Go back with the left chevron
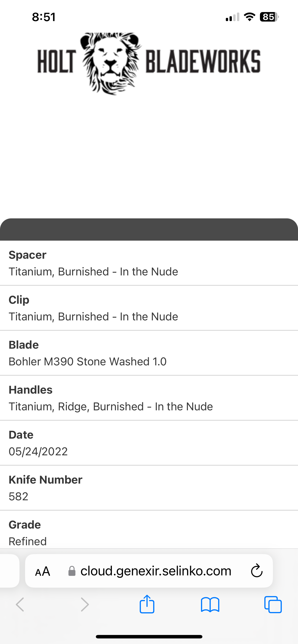This screenshot has width=298, height=644. coord(20,605)
